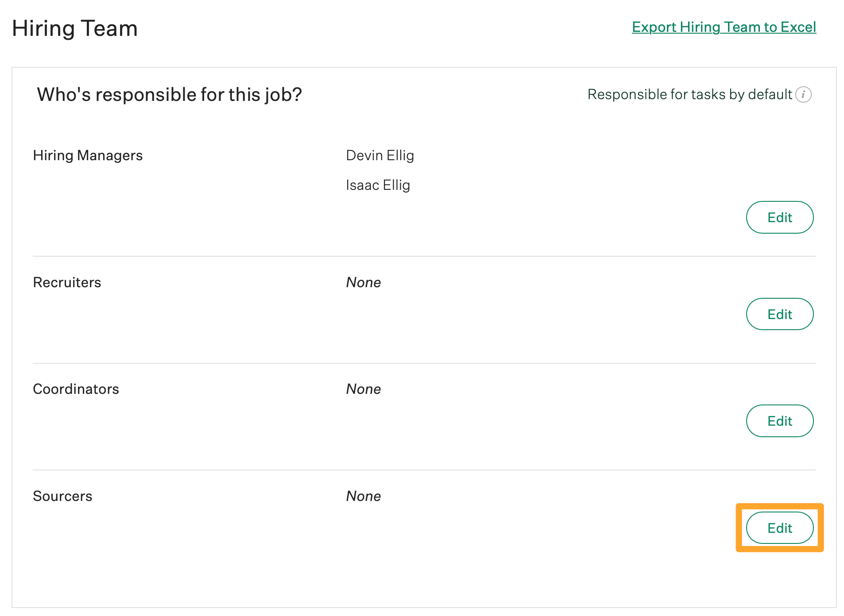
Task: Select the Hiring Team page heading
Action: pyautogui.click(x=75, y=28)
